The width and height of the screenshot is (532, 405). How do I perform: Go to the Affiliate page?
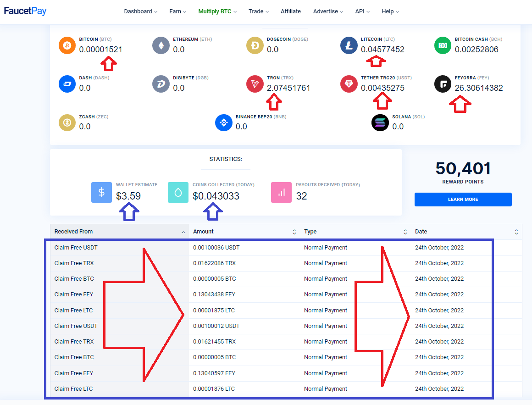pyautogui.click(x=291, y=11)
